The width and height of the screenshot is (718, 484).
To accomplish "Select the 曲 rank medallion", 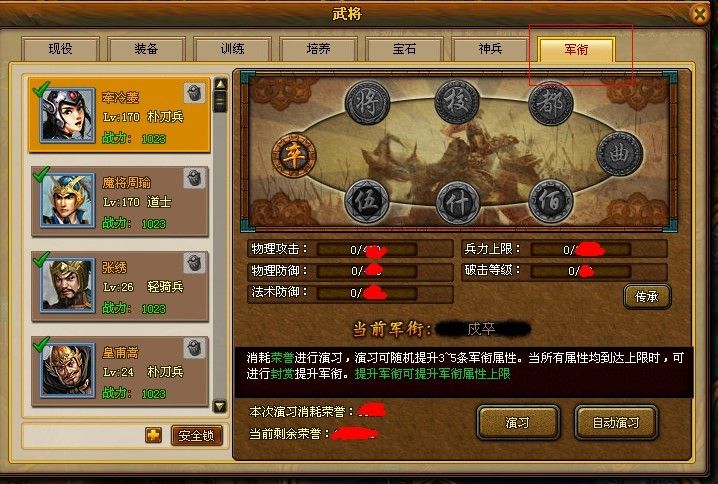I will pyautogui.click(x=619, y=153).
